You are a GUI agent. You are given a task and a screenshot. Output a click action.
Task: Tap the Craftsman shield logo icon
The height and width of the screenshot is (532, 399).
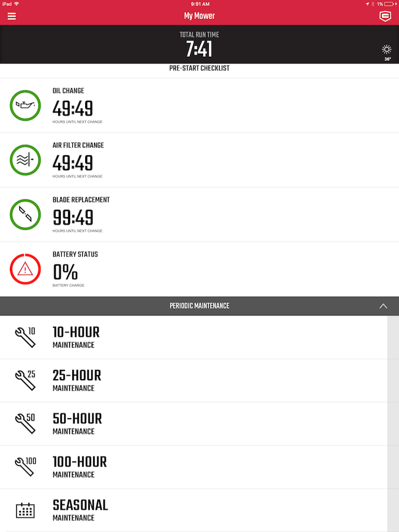[x=385, y=16]
